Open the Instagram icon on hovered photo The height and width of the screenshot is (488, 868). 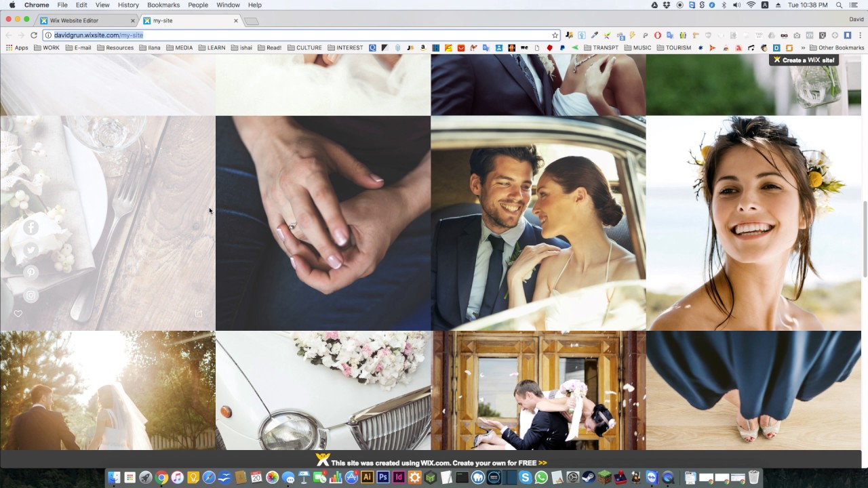point(31,296)
